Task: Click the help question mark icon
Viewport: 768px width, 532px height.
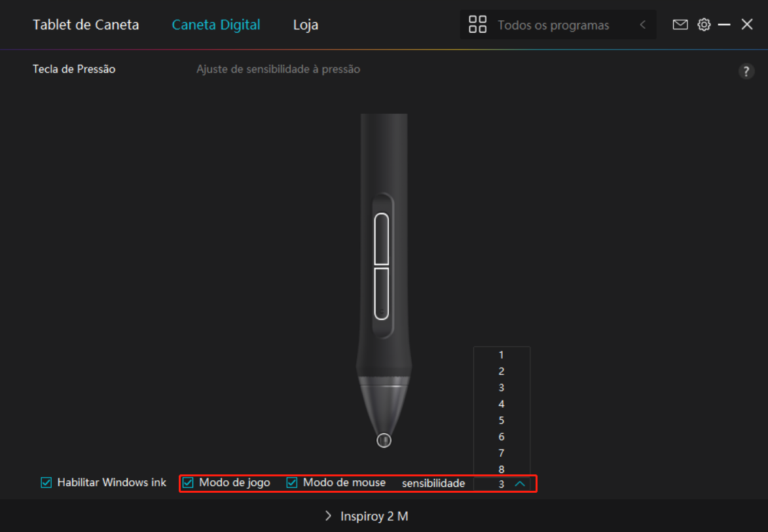Action: [746, 72]
